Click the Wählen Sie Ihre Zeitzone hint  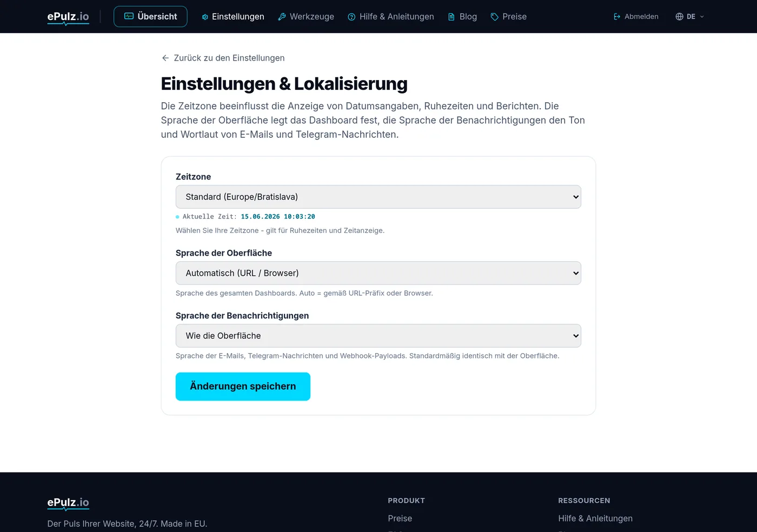tap(280, 231)
